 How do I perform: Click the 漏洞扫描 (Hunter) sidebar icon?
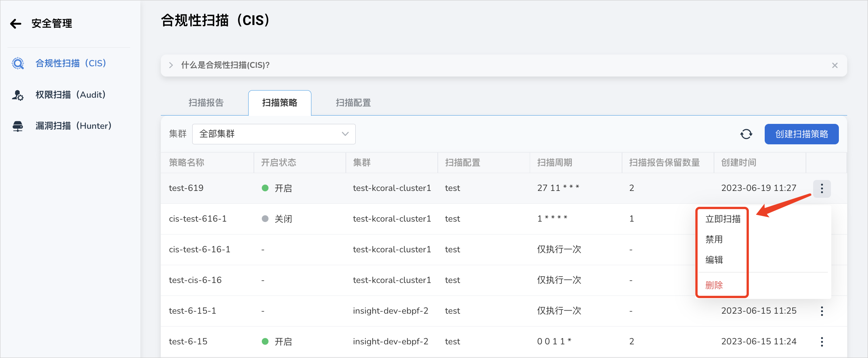tap(18, 126)
